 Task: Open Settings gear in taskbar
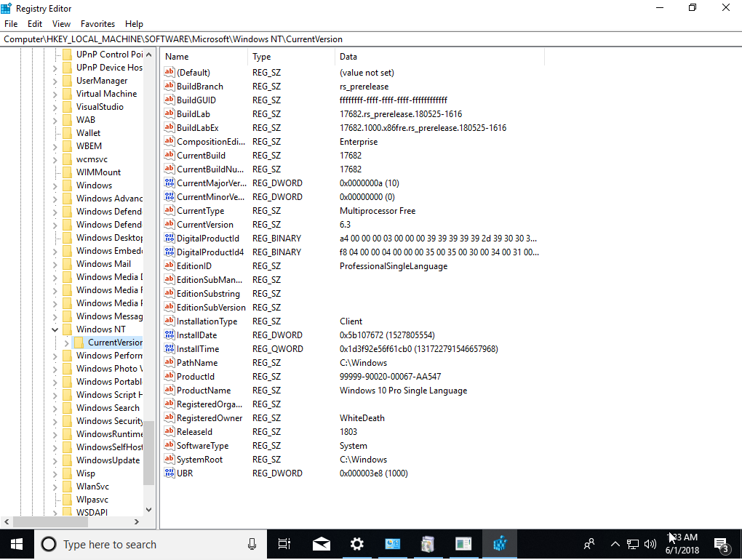click(356, 545)
